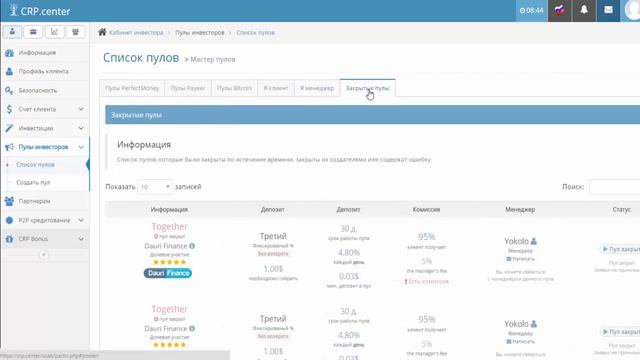Viewport: 640px width, 360px height.
Task: Open Информация in sidebar
Action: coord(45,53)
